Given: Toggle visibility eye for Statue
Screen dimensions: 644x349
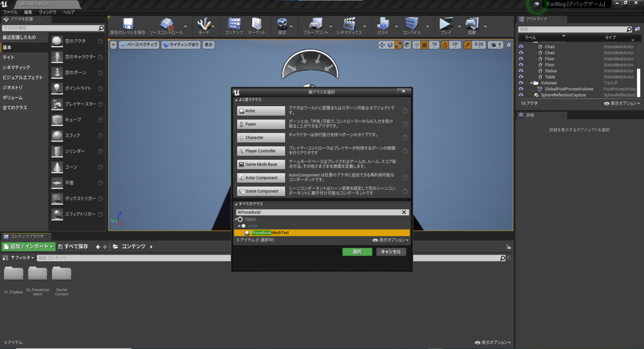Looking at the screenshot, I should tap(521, 71).
